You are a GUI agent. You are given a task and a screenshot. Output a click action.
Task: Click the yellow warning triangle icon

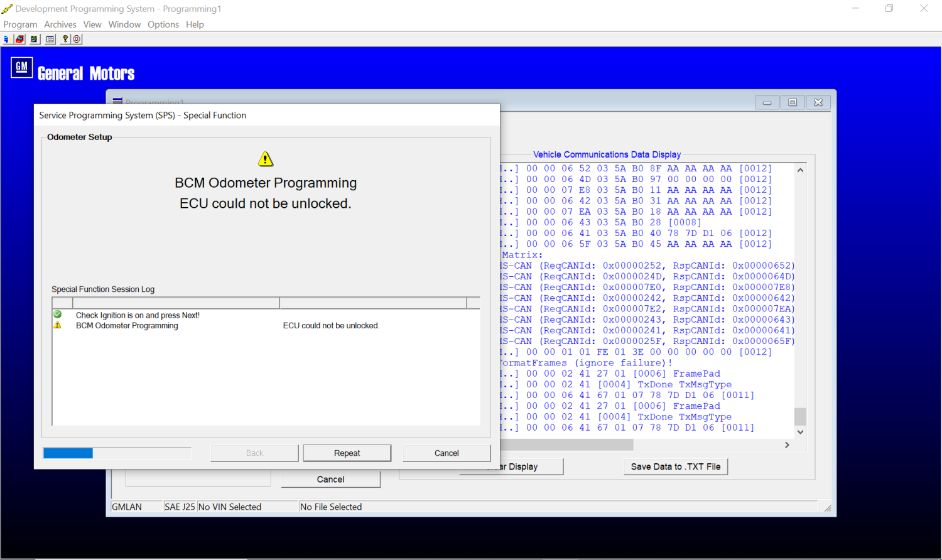266,159
